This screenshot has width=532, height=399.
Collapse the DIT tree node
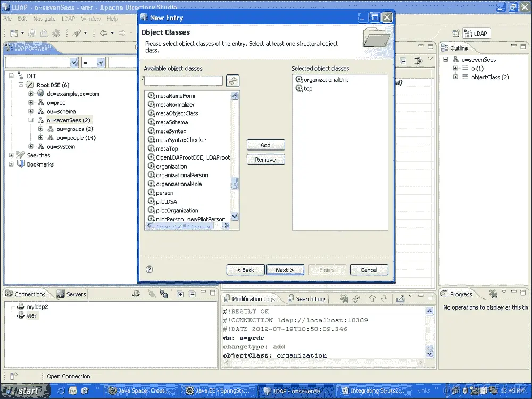tap(11, 76)
